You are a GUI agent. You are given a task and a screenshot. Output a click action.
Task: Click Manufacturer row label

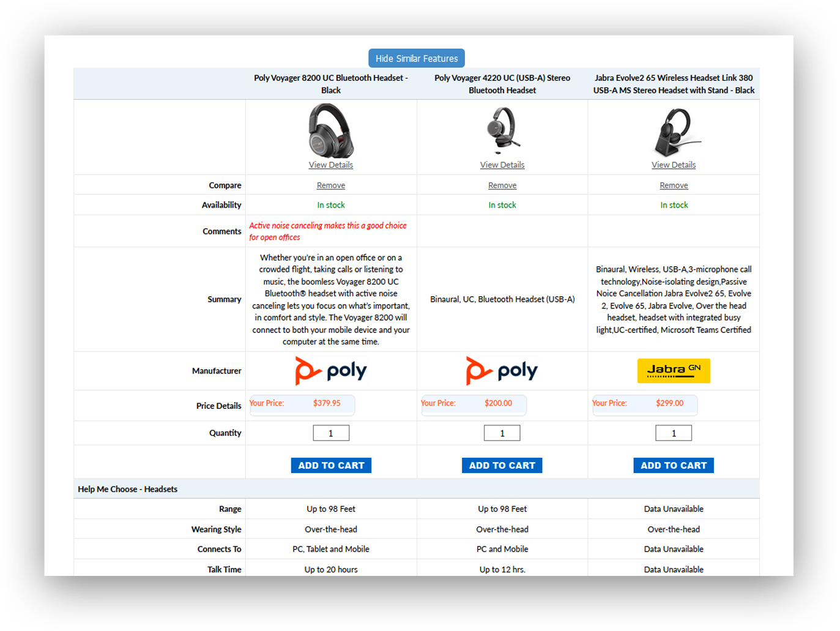217,371
